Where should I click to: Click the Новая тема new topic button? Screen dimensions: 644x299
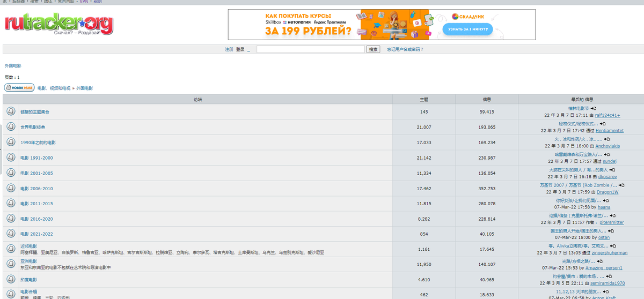tap(19, 87)
